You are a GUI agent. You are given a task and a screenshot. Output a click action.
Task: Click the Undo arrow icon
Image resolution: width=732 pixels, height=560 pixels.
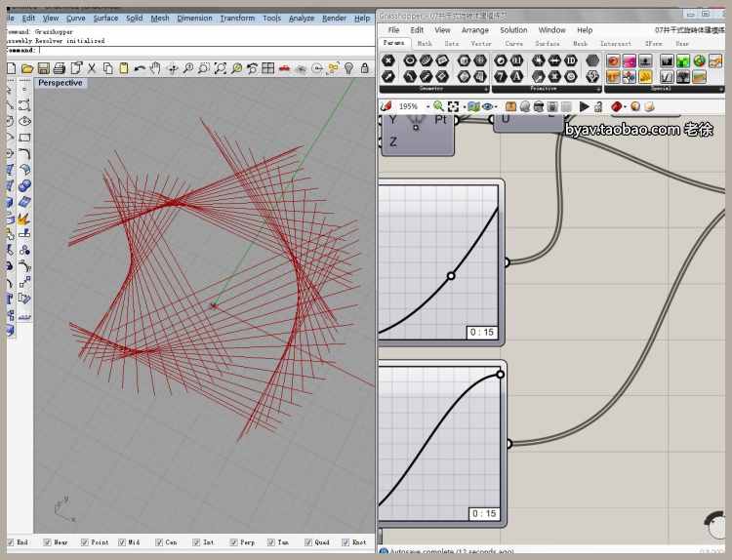click(140, 68)
